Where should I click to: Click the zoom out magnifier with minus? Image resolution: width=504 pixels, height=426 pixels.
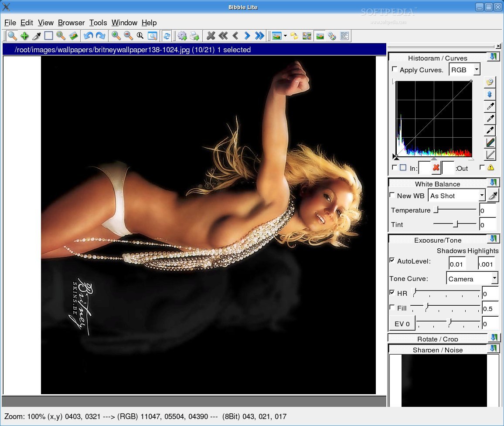128,36
